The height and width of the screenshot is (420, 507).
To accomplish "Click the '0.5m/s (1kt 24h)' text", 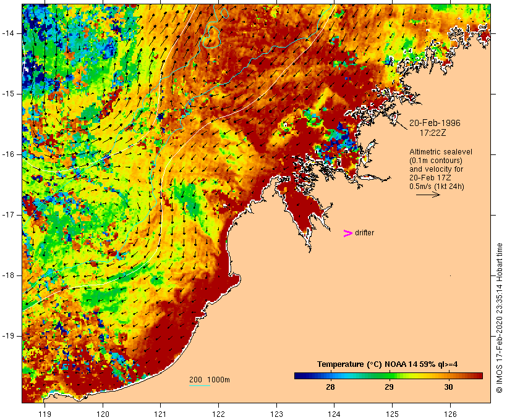I will pos(437,187).
